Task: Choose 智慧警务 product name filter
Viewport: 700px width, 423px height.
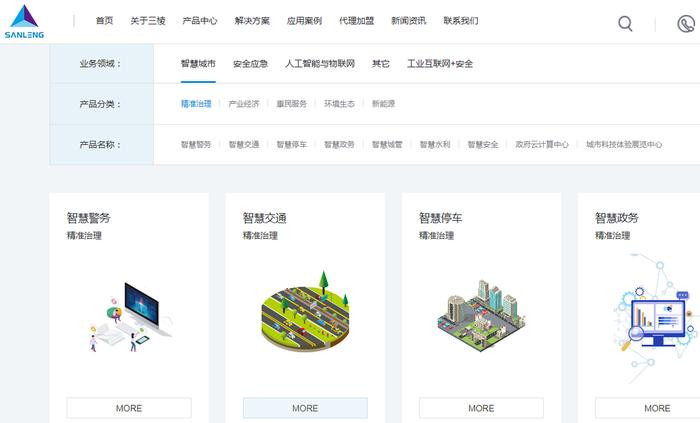Action: tap(196, 144)
